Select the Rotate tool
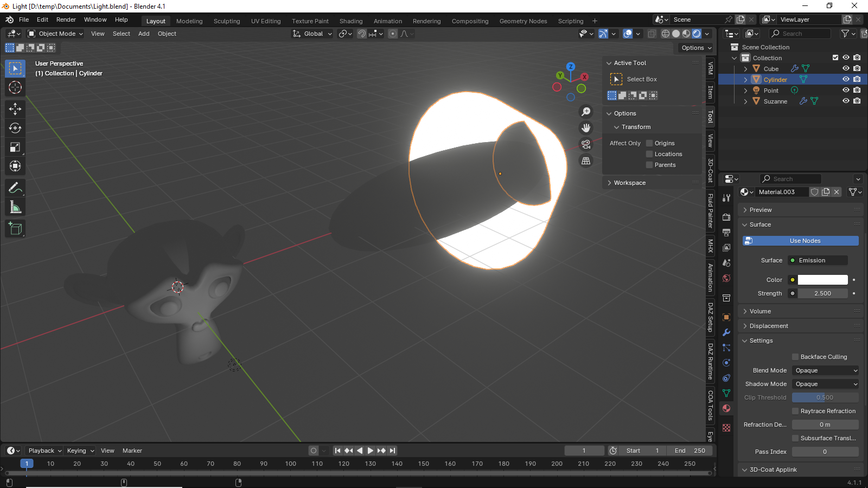This screenshot has height=488, width=868. pyautogui.click(x=15, y=128)
